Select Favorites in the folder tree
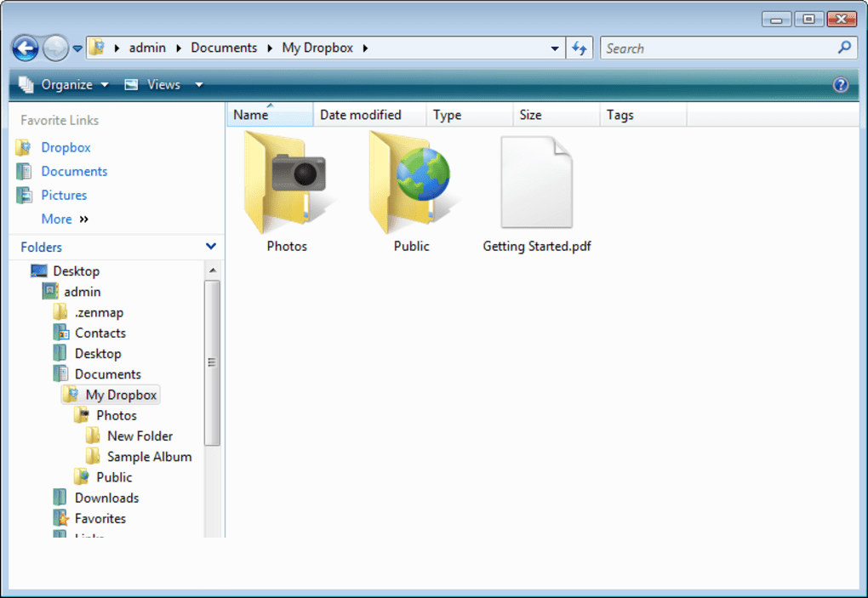The image size is (868, 598). pos(100,518)
